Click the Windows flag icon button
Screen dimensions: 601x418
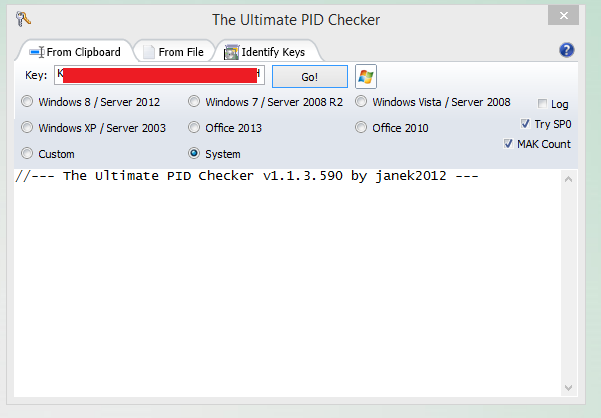click(x=366, y=77)
